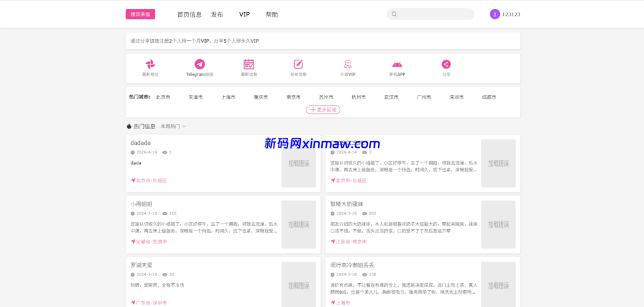
Task: Choose 上海市 in hot cities row
Action: pos(228,98)
